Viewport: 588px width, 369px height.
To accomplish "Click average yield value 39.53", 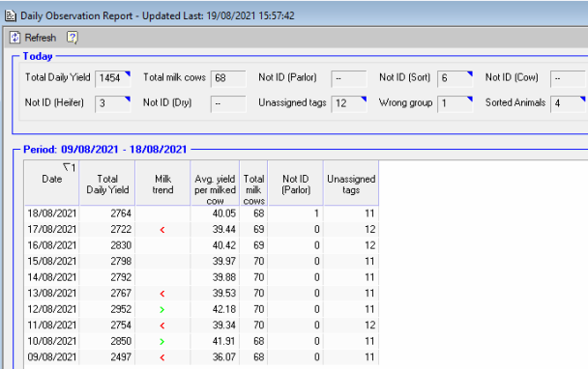I will point(223,294).
